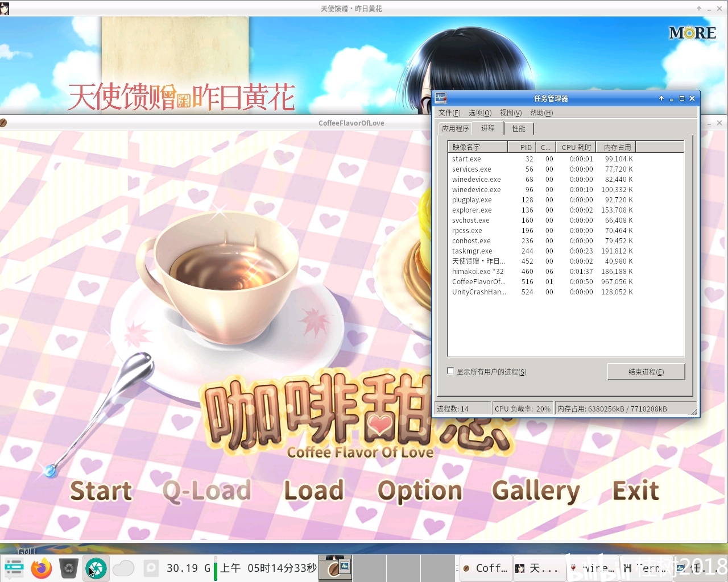Click the gray magnifier icon in taskbar
Screen dimensions: 728x582
151,568
